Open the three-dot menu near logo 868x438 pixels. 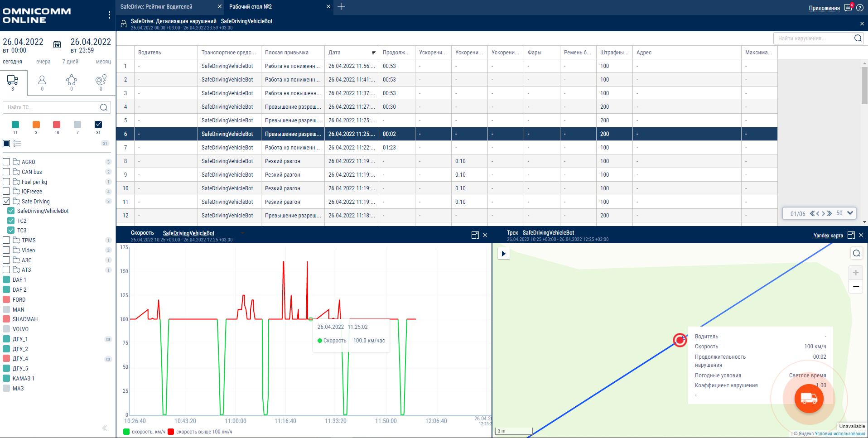(109, 15)
